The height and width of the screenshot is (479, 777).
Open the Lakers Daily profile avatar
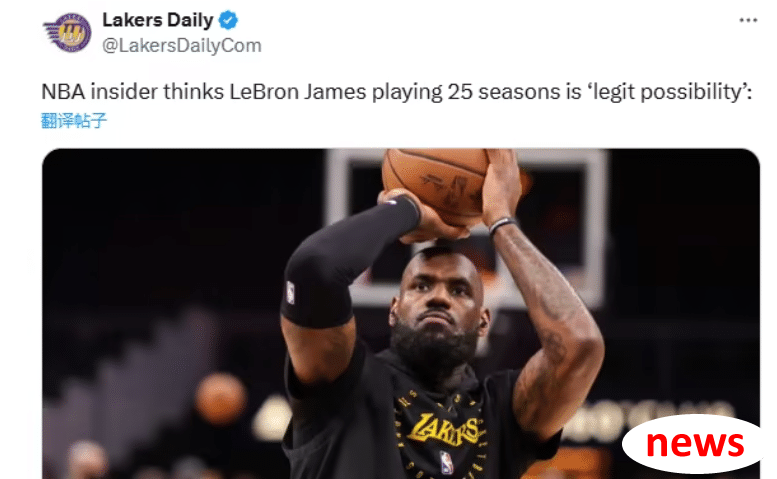click(68, 32)
